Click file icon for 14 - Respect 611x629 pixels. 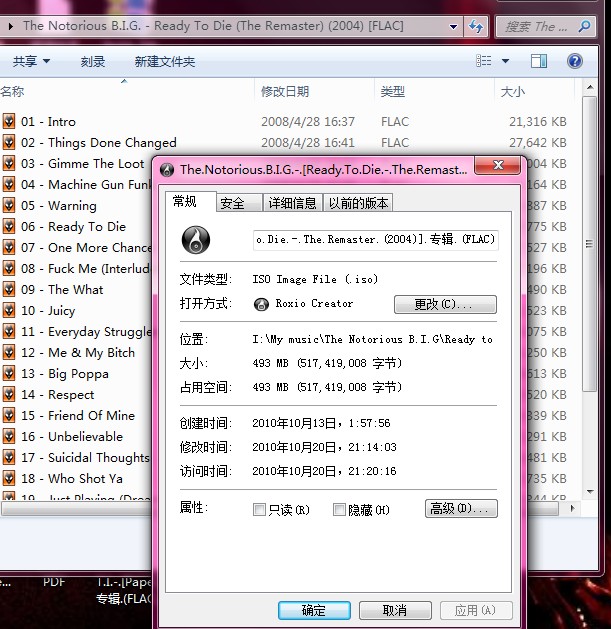click(9, 394)
